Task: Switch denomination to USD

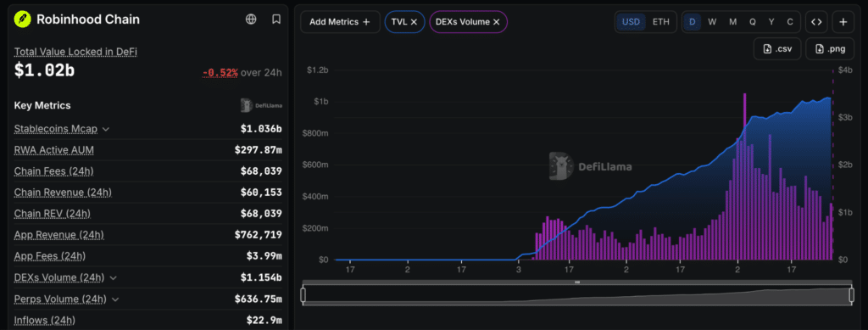Action: click(x=631, y=22)
